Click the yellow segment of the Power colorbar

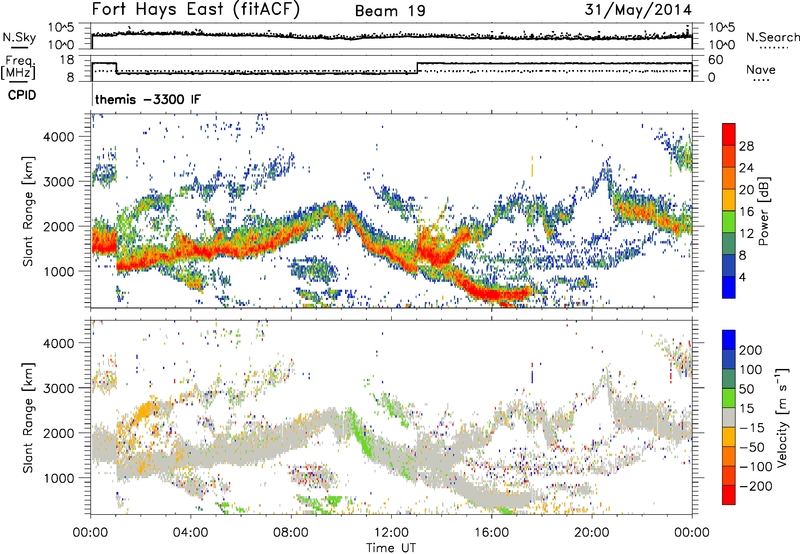[729, 200]
